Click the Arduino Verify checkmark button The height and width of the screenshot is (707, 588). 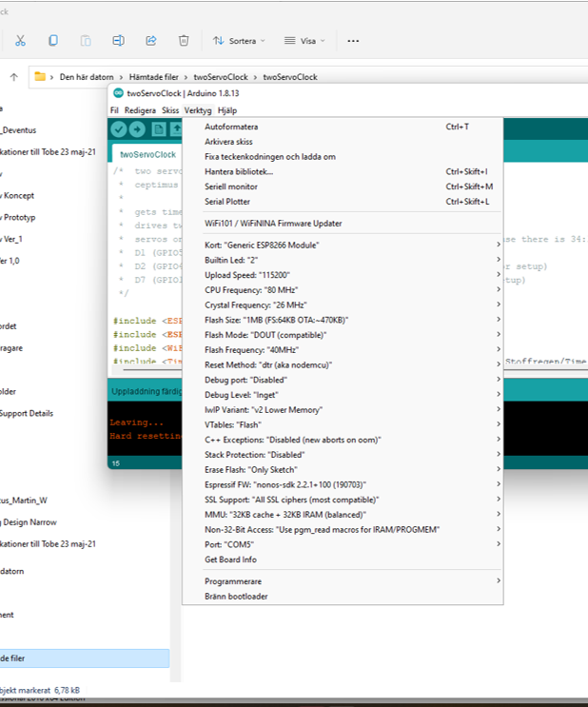[x=119, y=129]
